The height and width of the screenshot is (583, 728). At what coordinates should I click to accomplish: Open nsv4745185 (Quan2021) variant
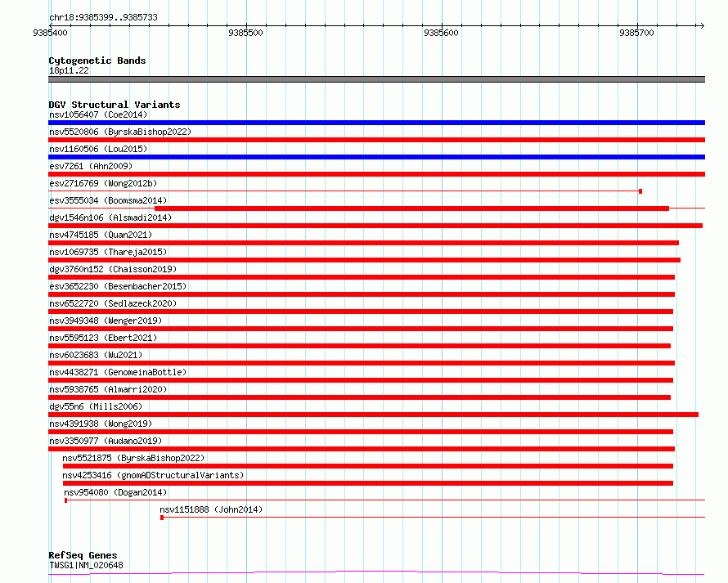101,235
